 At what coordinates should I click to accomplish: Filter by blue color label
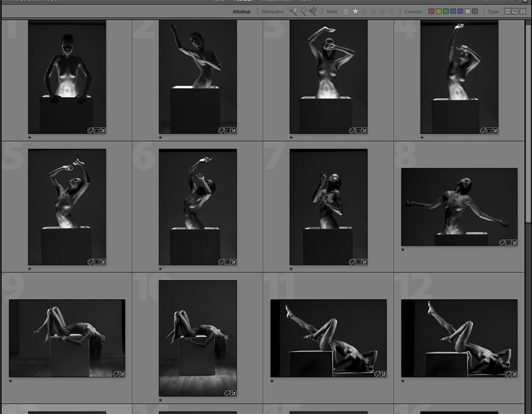[x=453, y=11]
